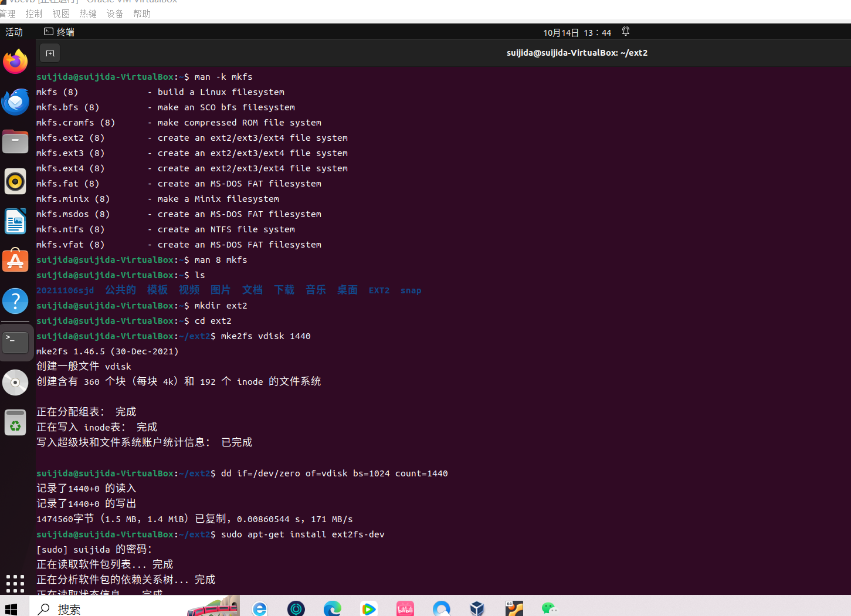
Task: Open Ubuntu Software store icon
Action: (15, 261)
